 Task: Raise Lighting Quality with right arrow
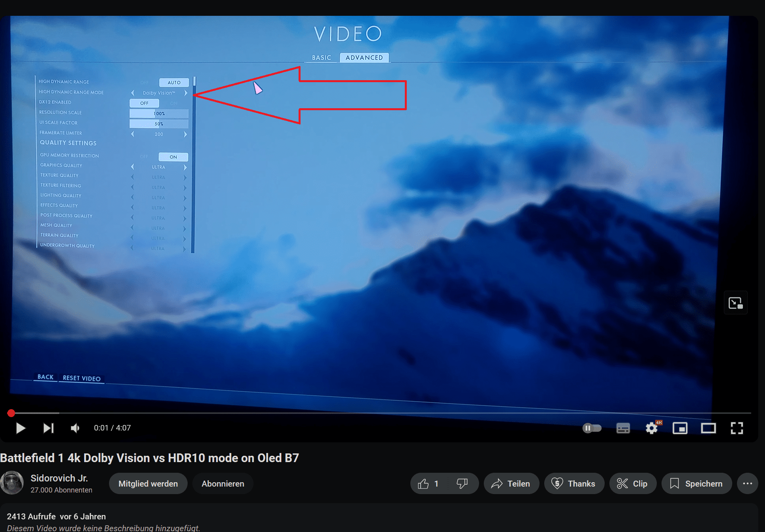click(x=185, y=198)
